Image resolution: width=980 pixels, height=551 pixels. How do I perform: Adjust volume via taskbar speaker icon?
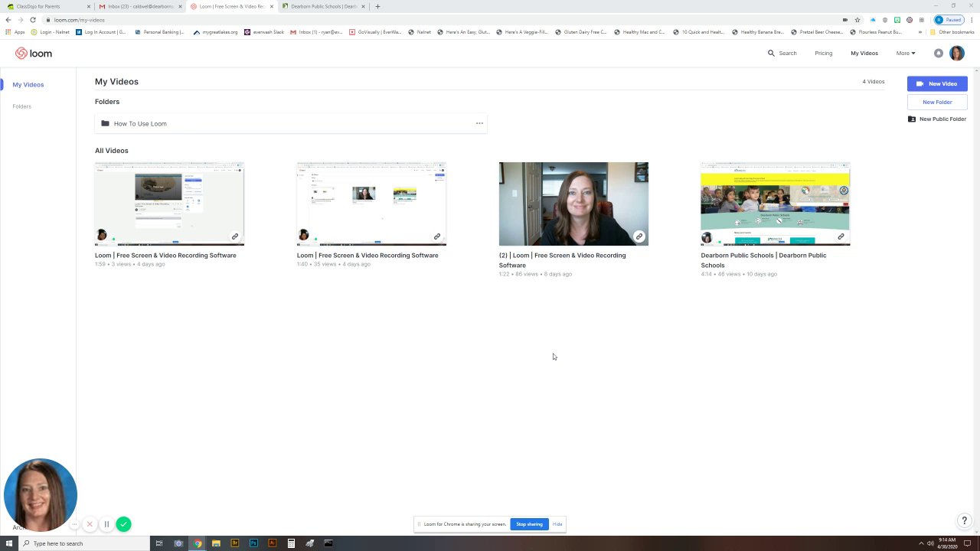click(x=931, y=543)
